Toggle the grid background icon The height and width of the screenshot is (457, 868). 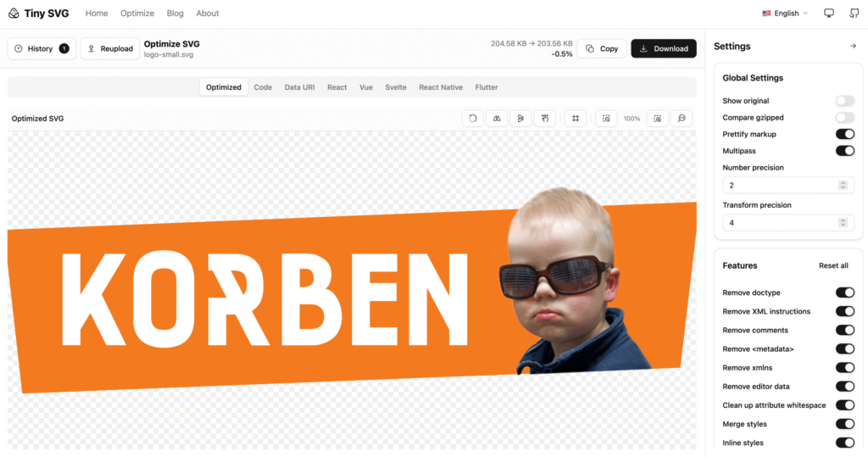(x=575, y=119)
